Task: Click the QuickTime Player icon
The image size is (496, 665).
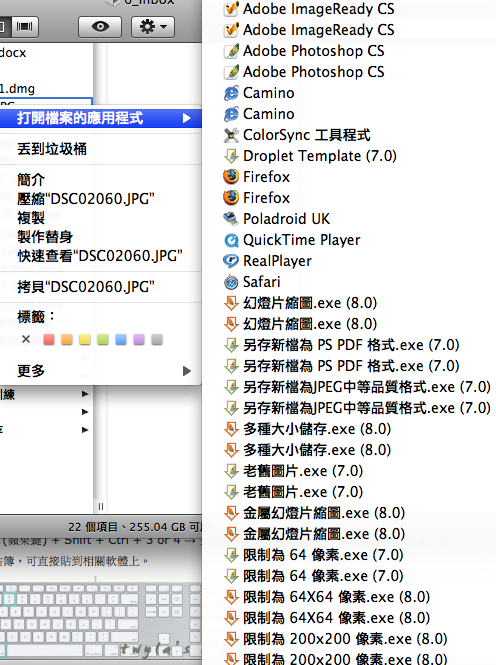Action: click(x=231, y=240)
